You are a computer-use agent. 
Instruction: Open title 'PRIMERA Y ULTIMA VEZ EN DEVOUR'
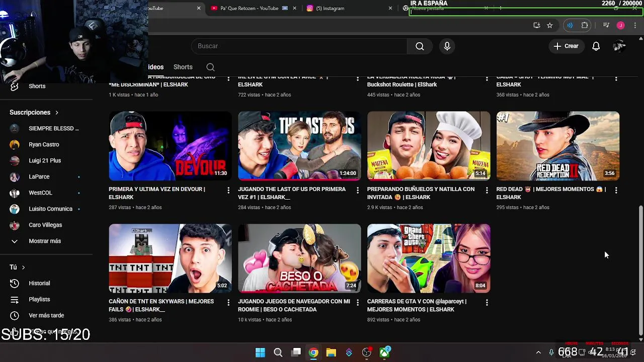point(157,194)
